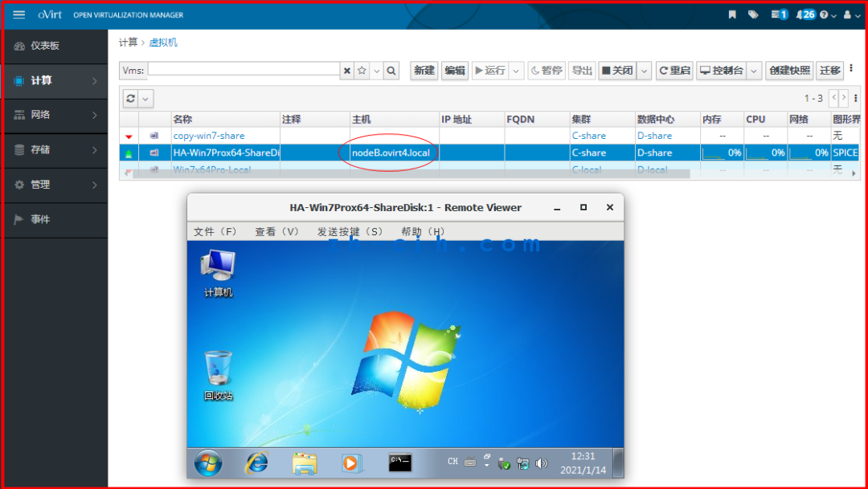Run search with magnifier icon
The height and width of the screenshot is (489, 868).
pos(391,71)
